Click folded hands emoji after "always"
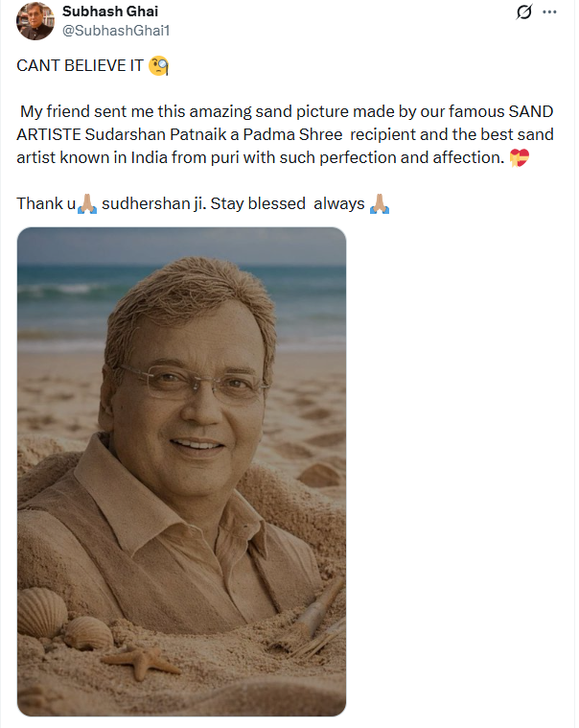Screen dimensions: 579x728 [379, 204]
